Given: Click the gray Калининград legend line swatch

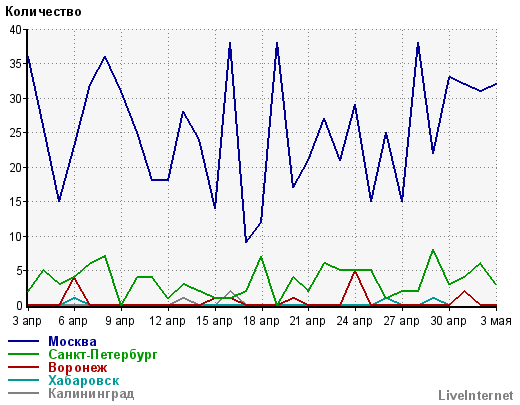Looking at the screenshot, I should pos(23,393).
